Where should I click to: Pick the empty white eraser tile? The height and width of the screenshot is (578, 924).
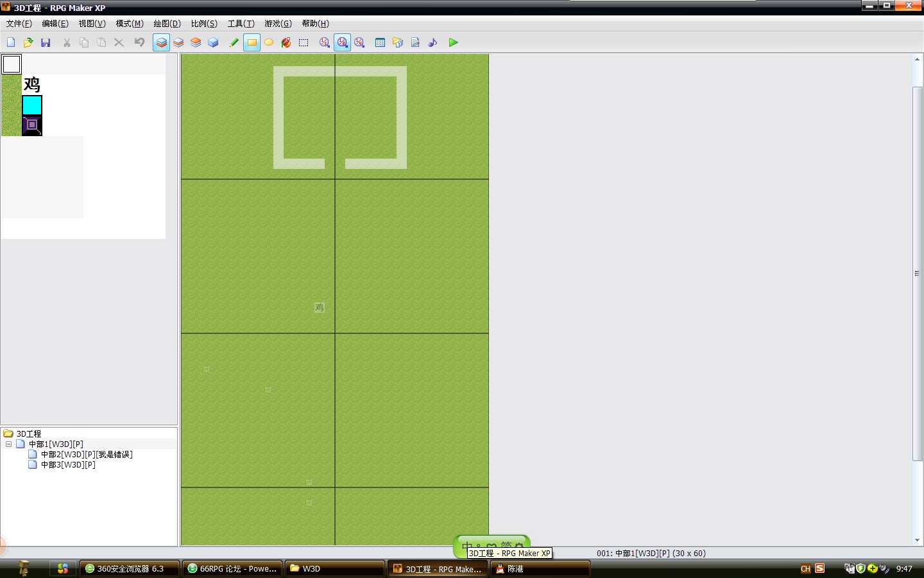(x=12, y=64)
